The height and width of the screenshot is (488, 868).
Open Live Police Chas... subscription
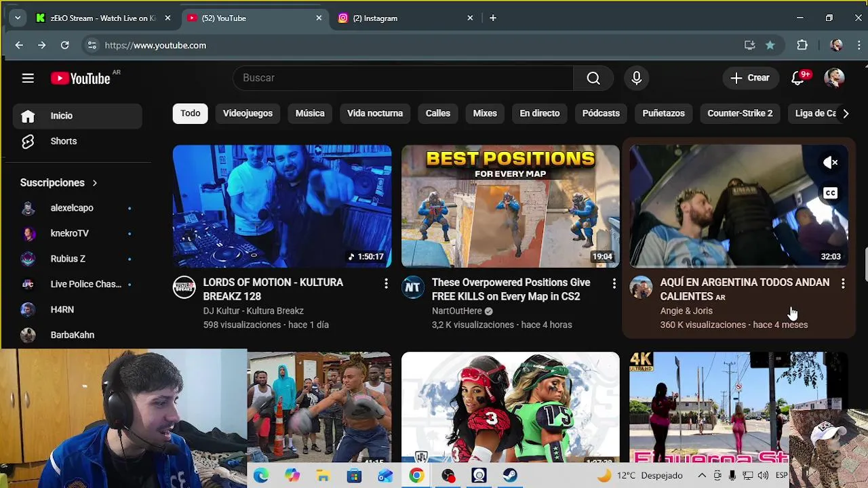pos(77,284)
